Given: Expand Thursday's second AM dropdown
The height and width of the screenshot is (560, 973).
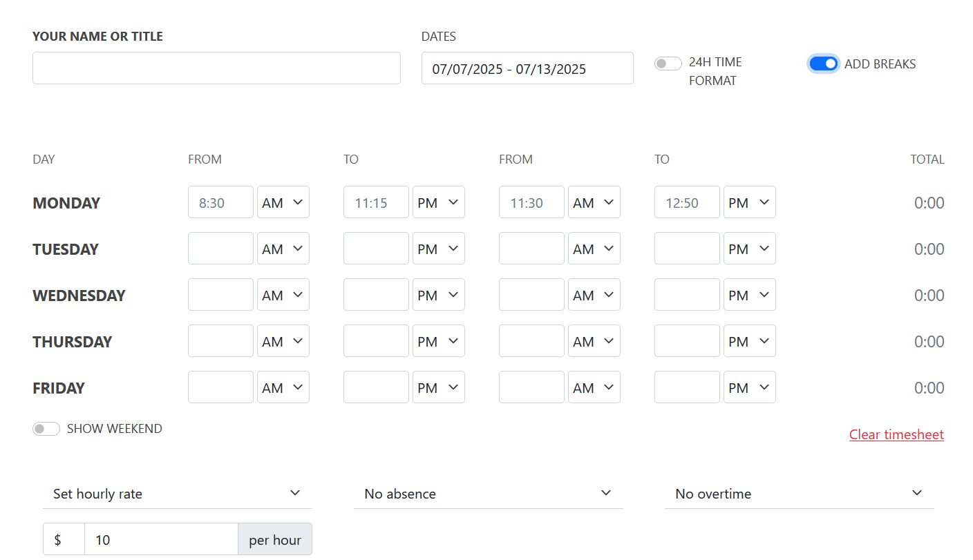Looking at the screenshot, I should click(594, 340).
